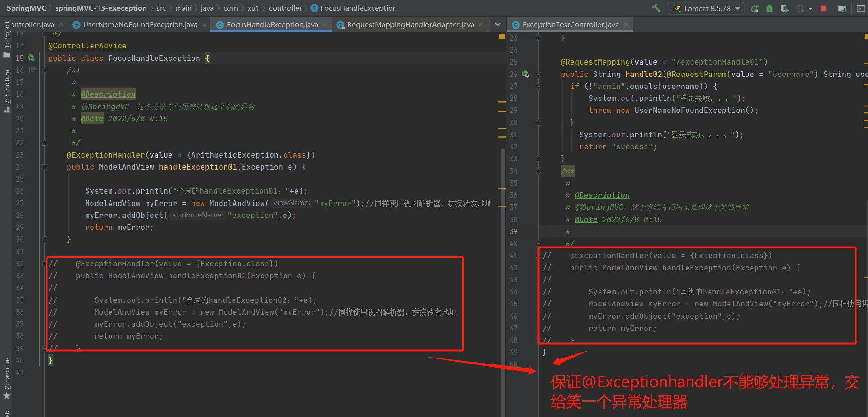868x417 pixels.
Task: Click line number 39 in right editor gutter
Action: click(513, 231)
